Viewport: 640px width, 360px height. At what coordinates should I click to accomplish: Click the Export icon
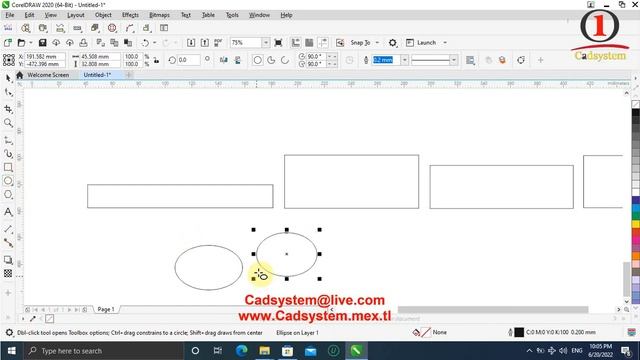(204, 42)
